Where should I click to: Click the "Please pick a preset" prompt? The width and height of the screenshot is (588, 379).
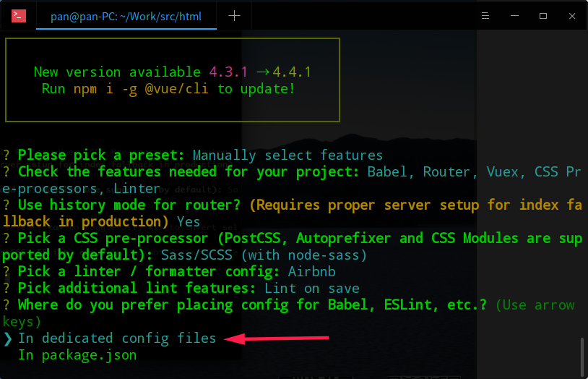pyautogui.click(x=101, y=155)
